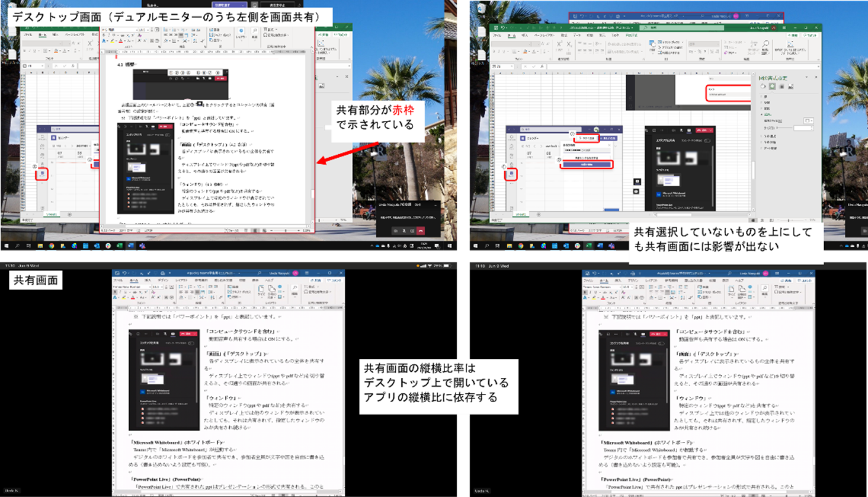Image resolution: width=868 pixels, height=497 pixels.
Task: Select Picture icon in Excel format pane
Action: tap(790, 87)
